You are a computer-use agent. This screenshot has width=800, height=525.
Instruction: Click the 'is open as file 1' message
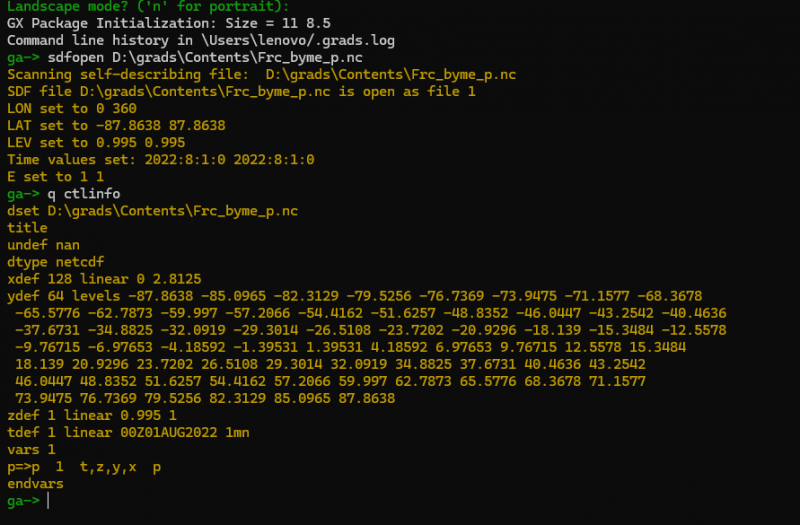pos(240,91)
